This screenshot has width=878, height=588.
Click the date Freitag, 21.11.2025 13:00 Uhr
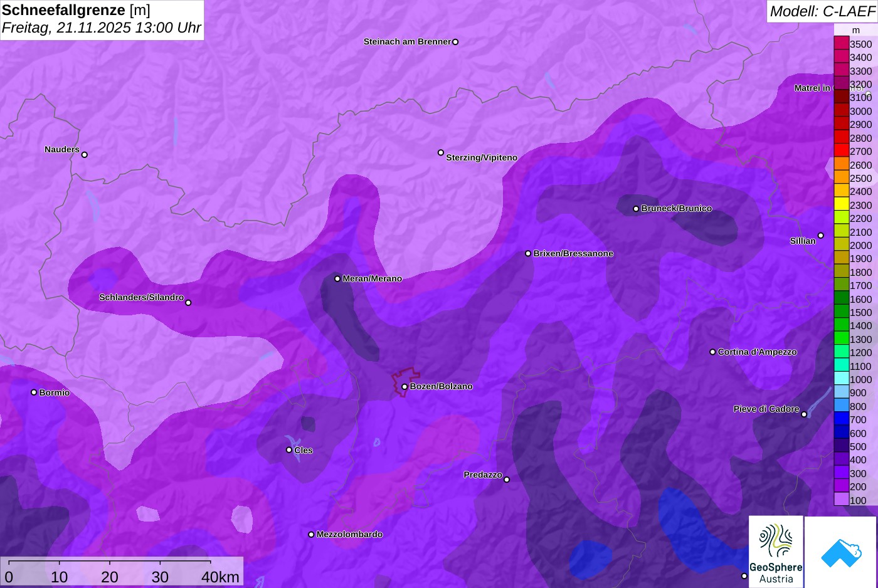102,28
